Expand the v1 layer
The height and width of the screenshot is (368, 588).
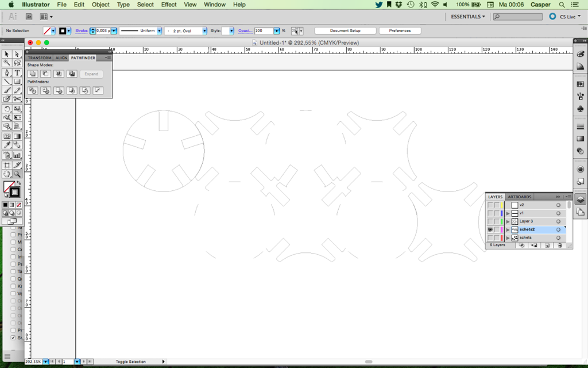(x=508, y=213)
